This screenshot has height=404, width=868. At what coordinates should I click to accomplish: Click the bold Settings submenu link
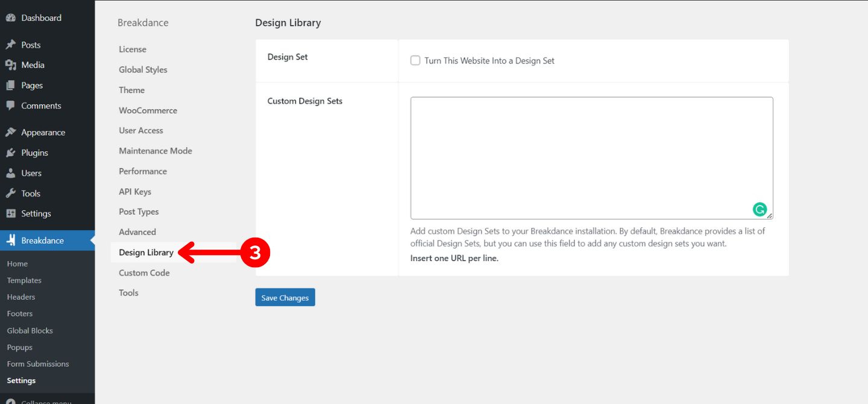pyautogui.click(x=21, y=380)
